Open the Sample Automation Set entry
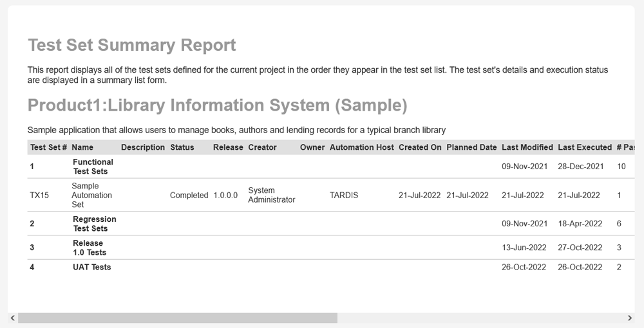The width and height of the screenshot is (644, 328). click(91, 195)
